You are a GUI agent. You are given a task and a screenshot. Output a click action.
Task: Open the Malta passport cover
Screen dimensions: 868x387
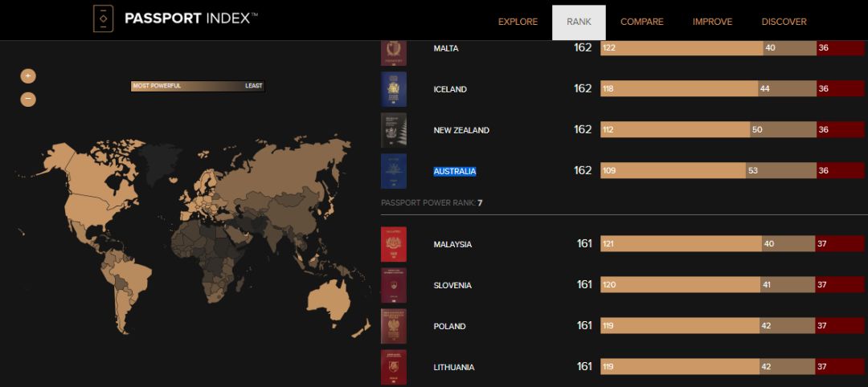point(394,53)
